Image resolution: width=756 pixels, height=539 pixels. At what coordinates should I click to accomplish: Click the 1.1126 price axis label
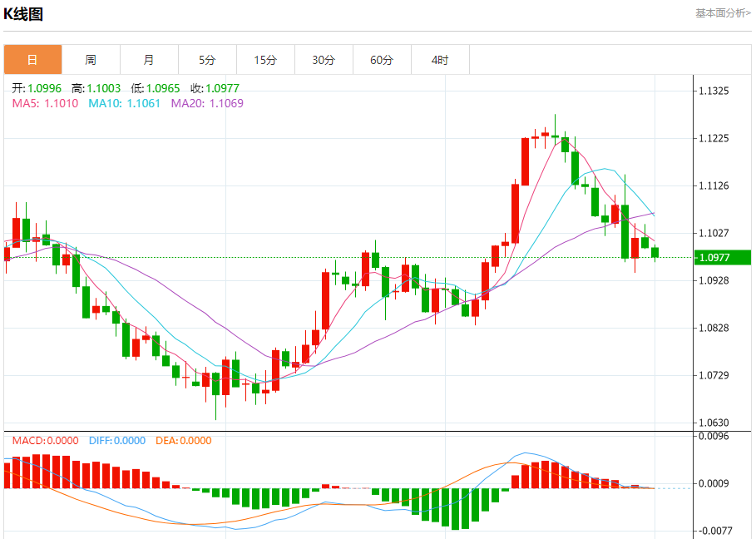(714, 185)
